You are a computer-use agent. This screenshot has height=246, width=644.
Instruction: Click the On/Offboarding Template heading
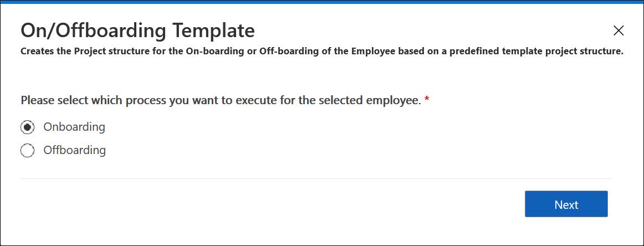137,31
